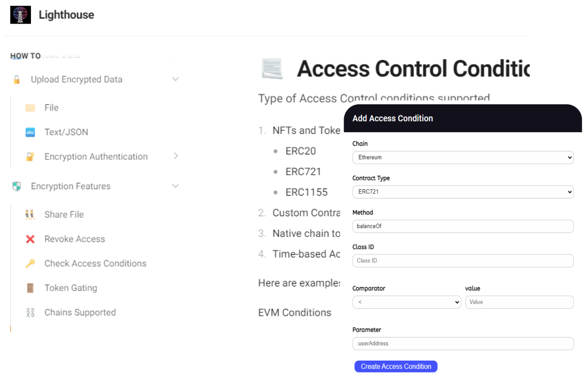This screenshot has width=585, height=392.
Task: Click the Lighthouse logo icon
Action: pos(20,15)
